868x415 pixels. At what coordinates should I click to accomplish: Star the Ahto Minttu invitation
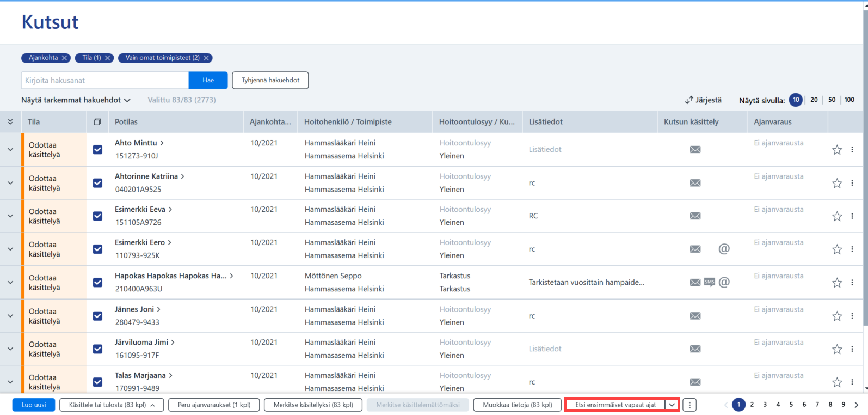point(837,150)
